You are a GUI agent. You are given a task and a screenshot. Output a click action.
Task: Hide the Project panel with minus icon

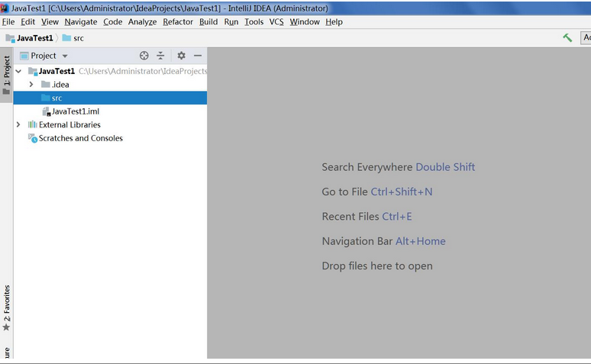point(198,56)
